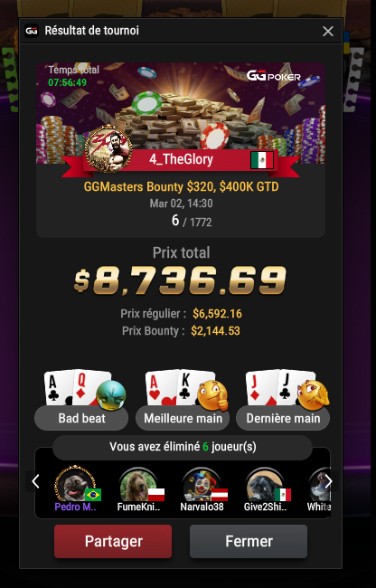Close the Résultat de tournoi dialog
The image size is (376, 588).
coord(328,32)
